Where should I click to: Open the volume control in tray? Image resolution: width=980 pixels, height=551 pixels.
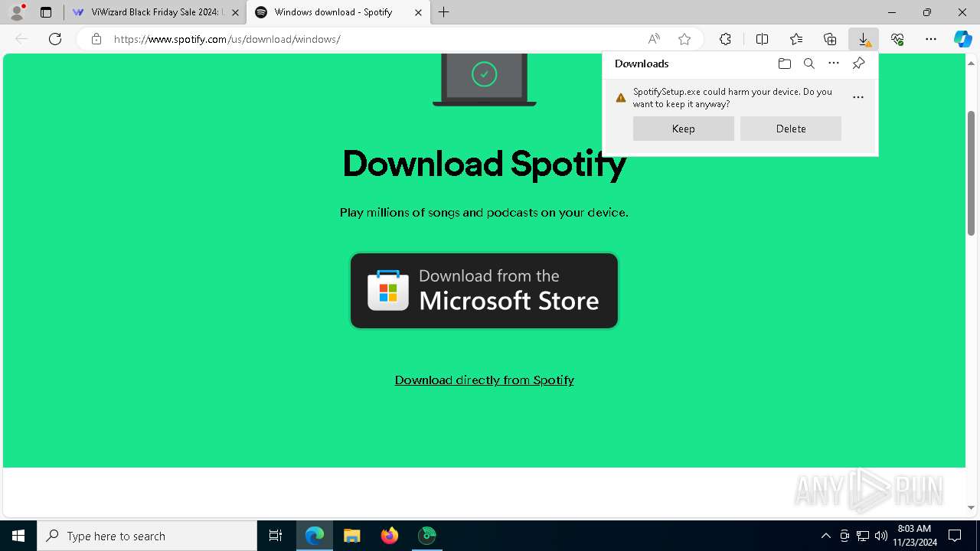(x=880, y=536)
